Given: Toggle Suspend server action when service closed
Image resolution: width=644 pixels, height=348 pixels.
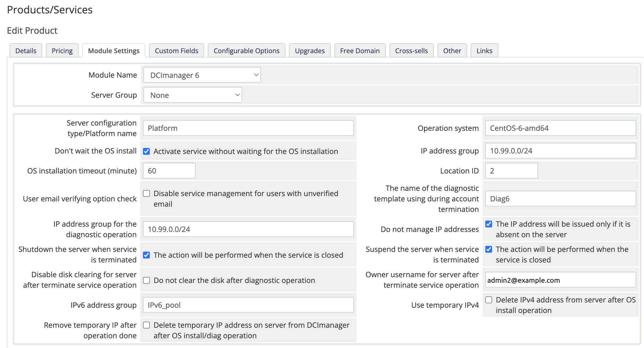Looking at the screenshot, I should click(x=489, y=250).
